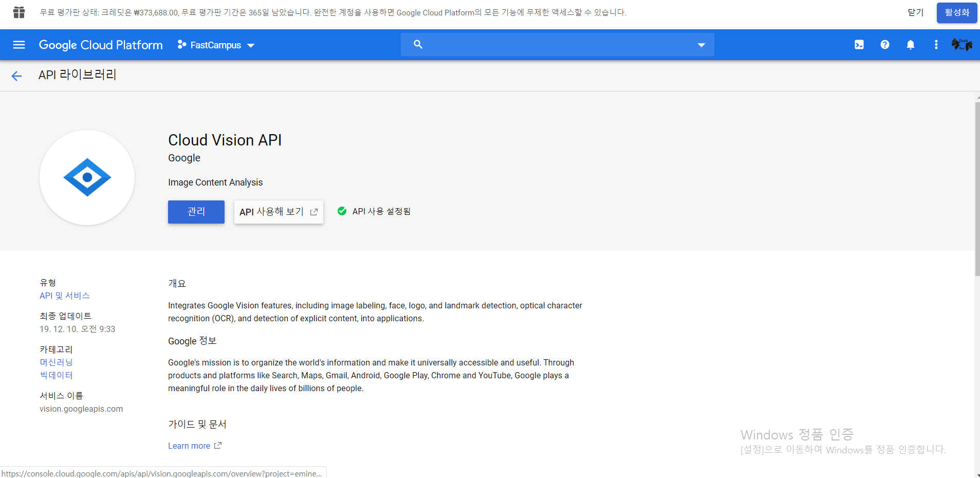
Task: Click the 'API 라이브러리' page heading
Action: pos(78,75)
